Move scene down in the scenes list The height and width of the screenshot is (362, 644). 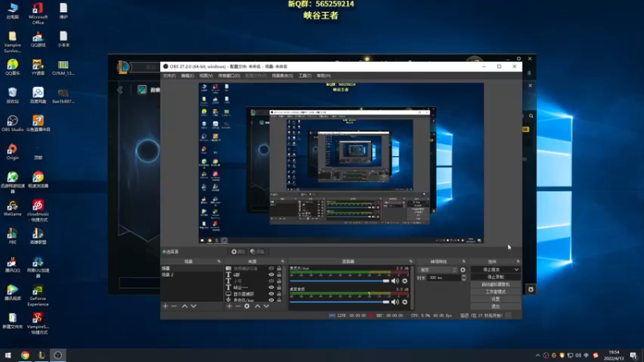tap(193, 306)
